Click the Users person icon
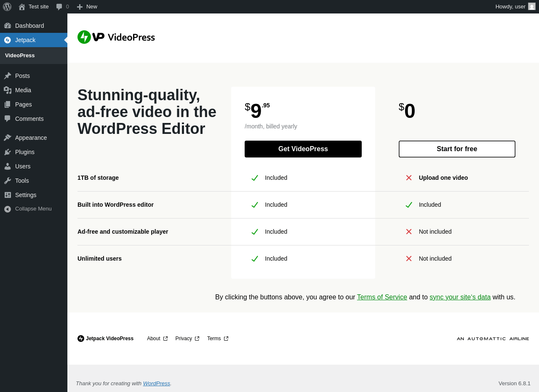This screenshot has width=539, height=392. click(x=8, y=166)
